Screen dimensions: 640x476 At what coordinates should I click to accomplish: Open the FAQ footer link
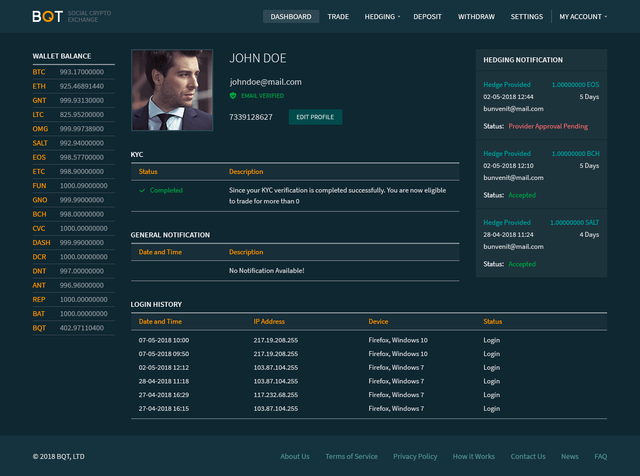pyautogui.click(x=600, y=456)
